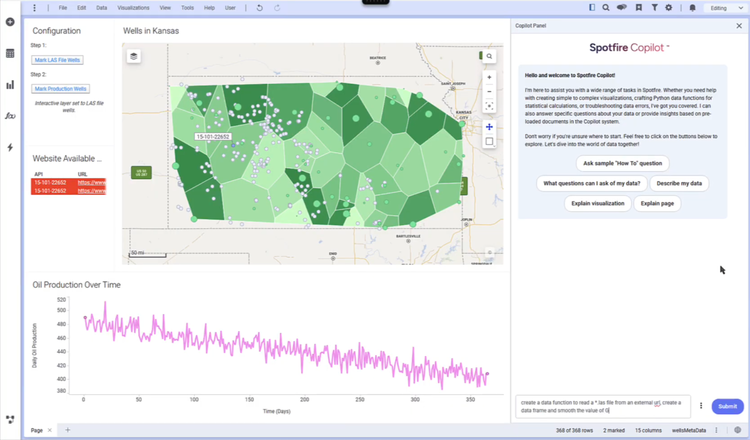The height and width of the screenshot is (440, 750).
Task: Open the Edit menu
Action: [x=81, y=8]
